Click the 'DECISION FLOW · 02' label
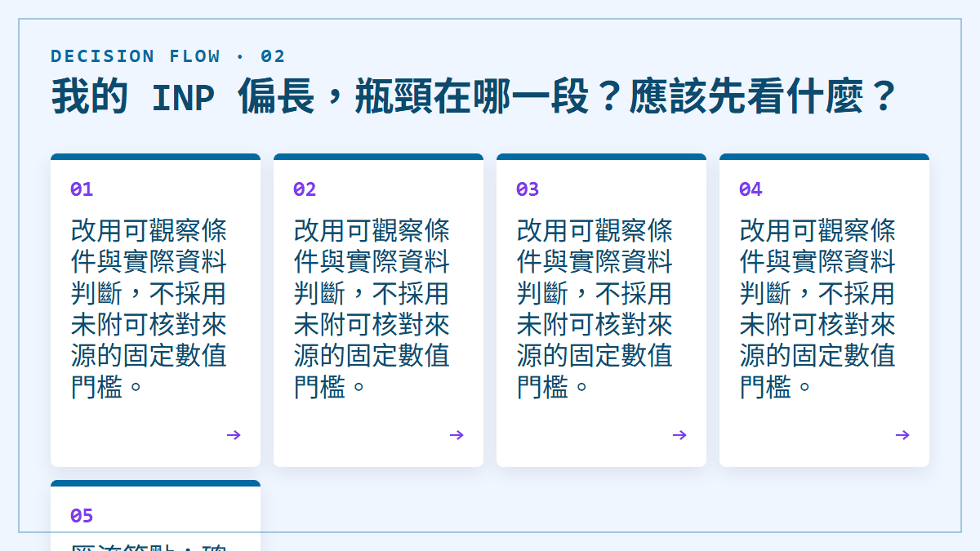Viewport: 980px width, 551px height. coord(168,56)
